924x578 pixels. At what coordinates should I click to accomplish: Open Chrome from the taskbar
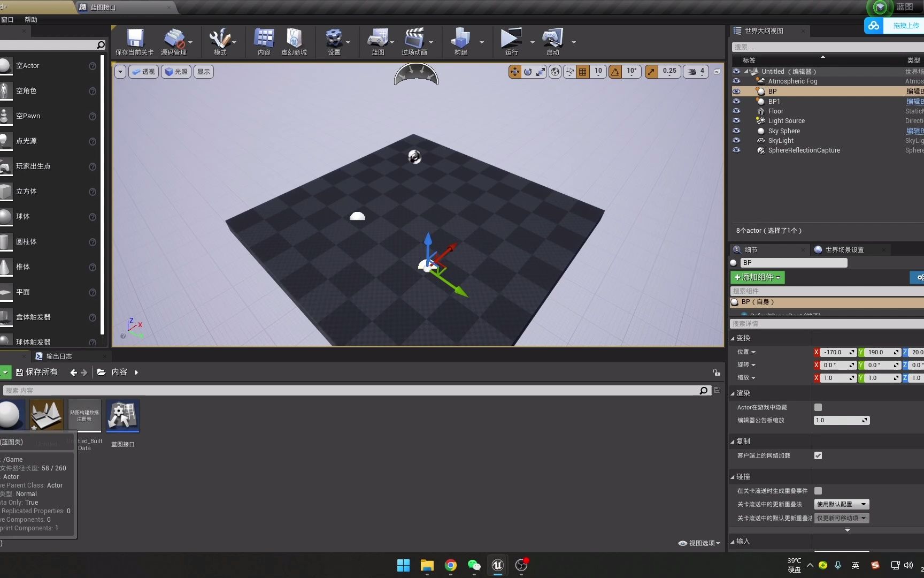click(451, 565)
